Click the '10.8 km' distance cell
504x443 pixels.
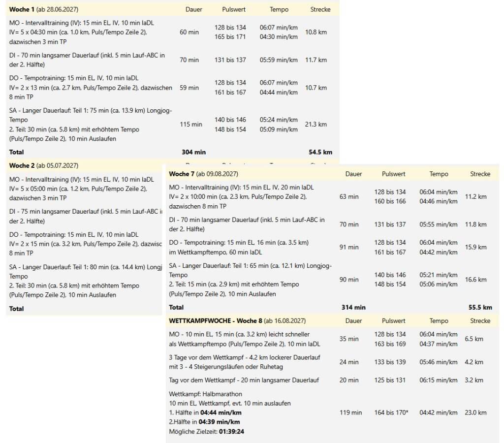(x=316, y=32)
